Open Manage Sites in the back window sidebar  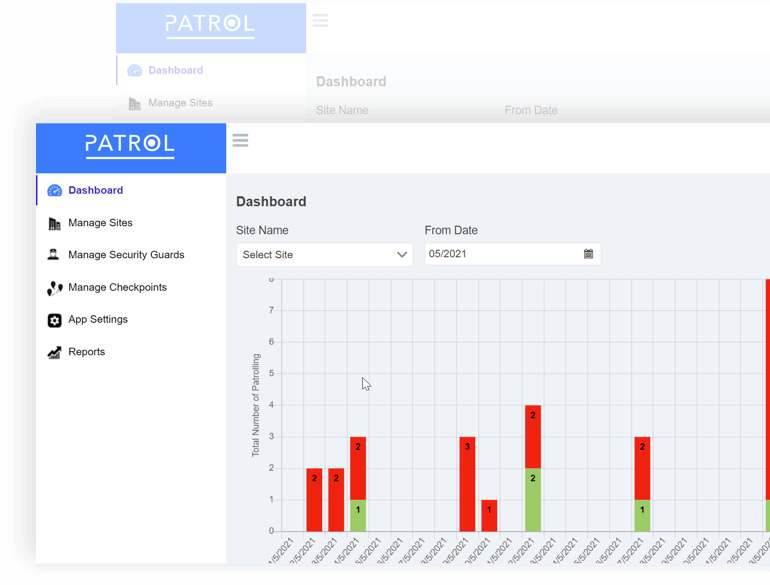click(180, 103)
